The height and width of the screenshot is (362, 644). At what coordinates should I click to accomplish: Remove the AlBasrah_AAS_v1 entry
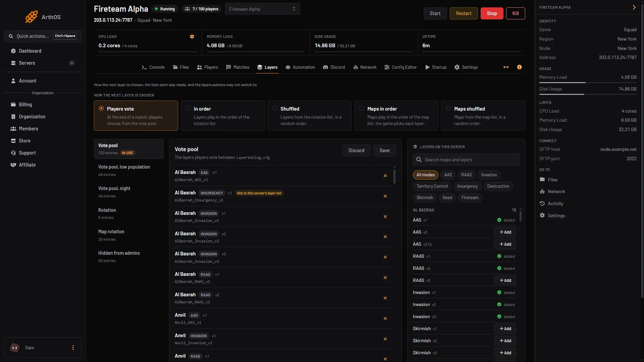point(385,176)
